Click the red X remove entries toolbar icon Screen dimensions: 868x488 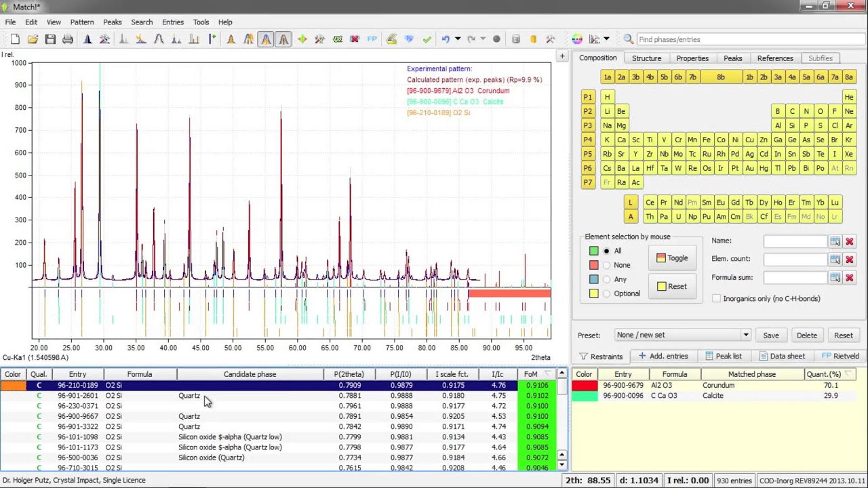pyautogui.click(x=354, y=39)
